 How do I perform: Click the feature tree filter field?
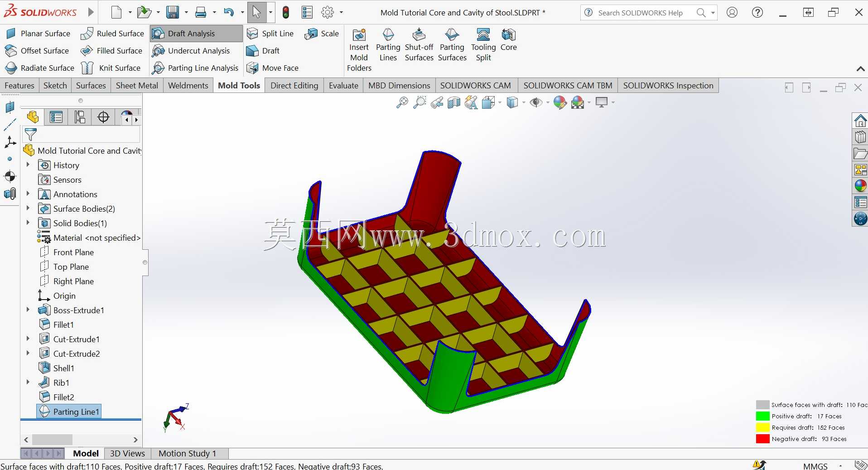(82, 135)
